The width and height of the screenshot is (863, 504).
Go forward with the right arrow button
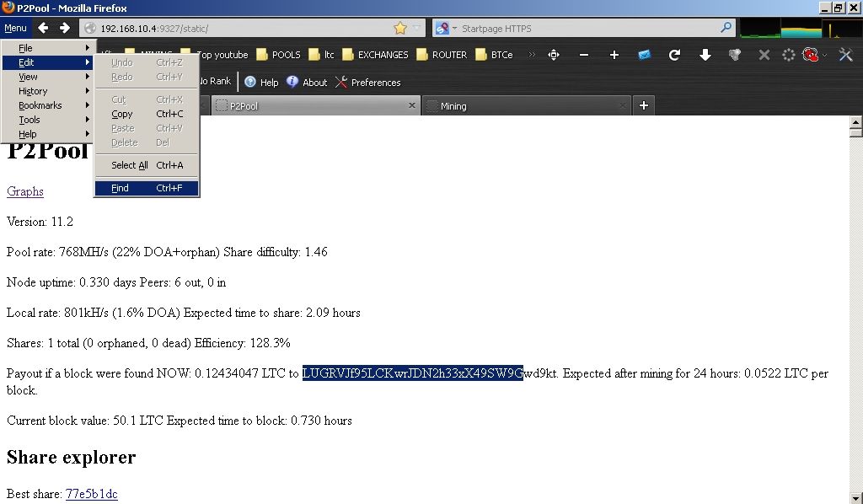[64, 28]
